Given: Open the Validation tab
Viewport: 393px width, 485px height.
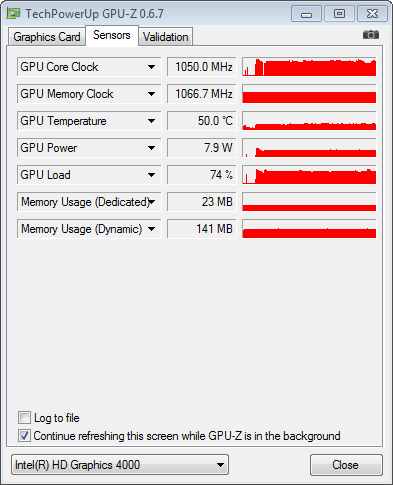Looking at the screenshot, I should coord(165,37).
